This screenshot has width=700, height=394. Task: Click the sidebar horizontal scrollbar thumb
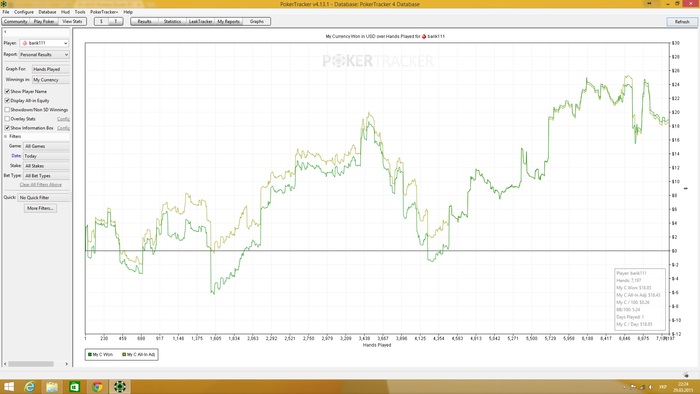[x=31, y=364]
